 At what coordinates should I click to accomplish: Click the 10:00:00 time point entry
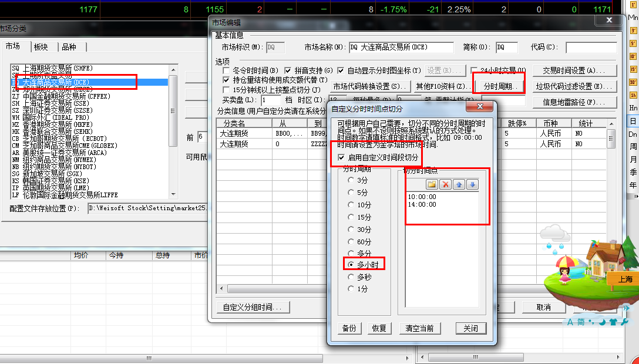pos(422,197)
